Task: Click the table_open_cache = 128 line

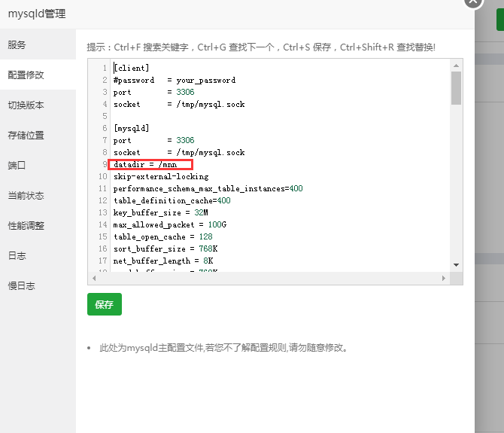Action: [x=163, y=236]
